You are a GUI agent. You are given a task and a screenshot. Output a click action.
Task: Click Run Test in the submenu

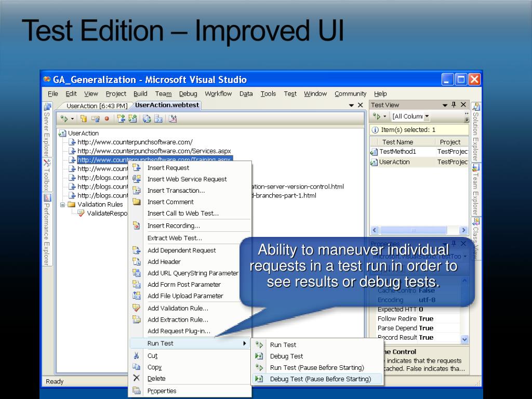coord(317,345)
